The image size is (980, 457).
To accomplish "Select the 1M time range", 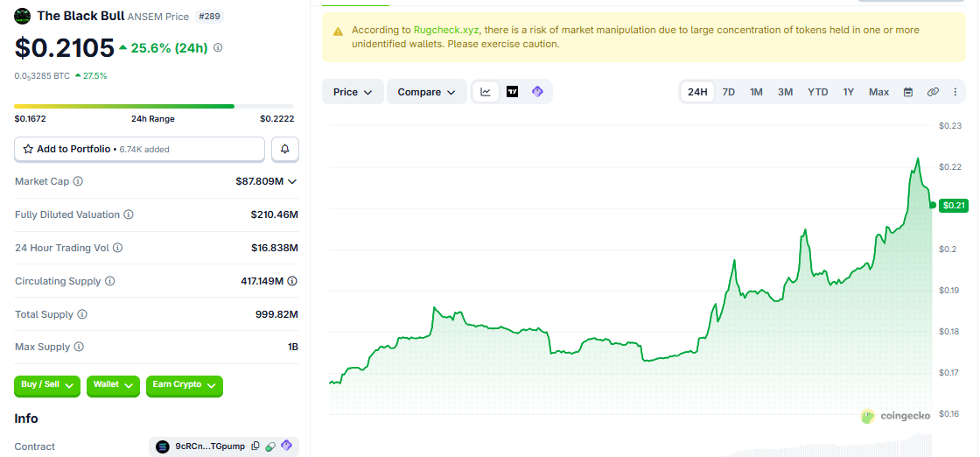I will point(756,92).
